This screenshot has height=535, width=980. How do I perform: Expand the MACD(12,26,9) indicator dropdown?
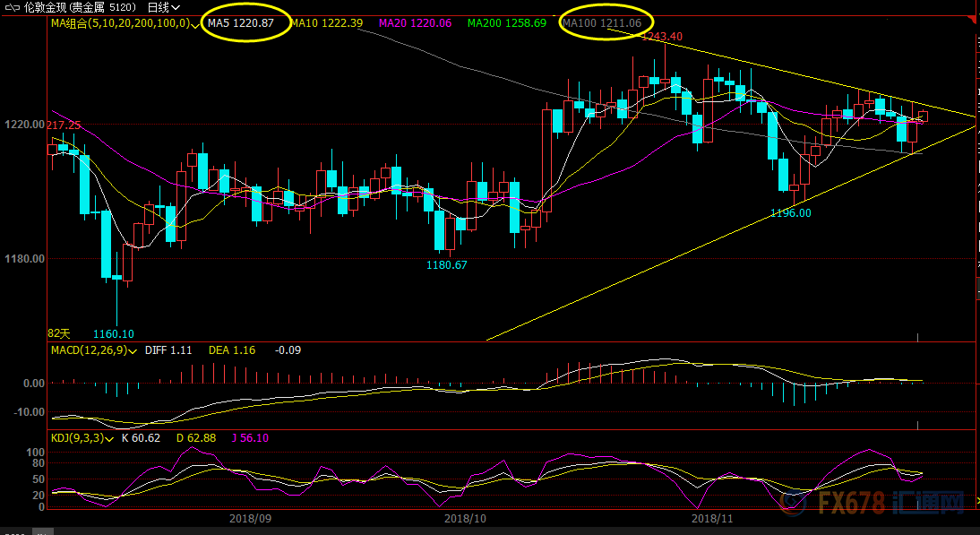coord(133,350)
